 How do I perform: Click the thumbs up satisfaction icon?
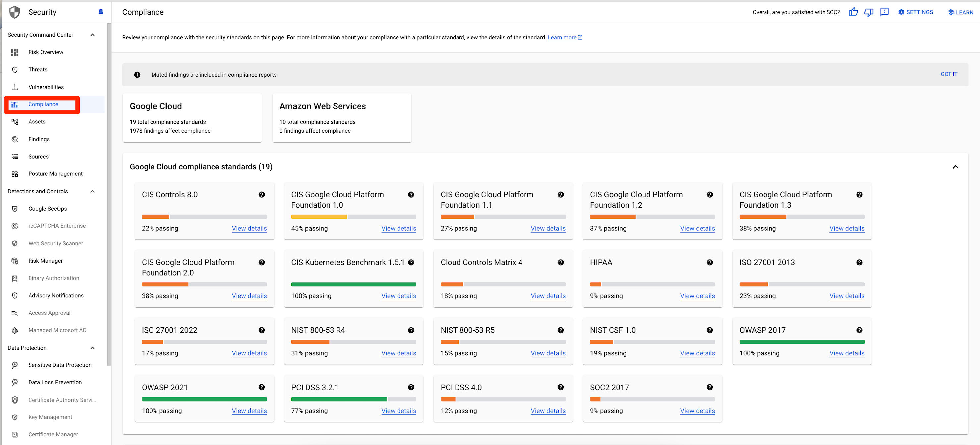(x=853, y=12)
